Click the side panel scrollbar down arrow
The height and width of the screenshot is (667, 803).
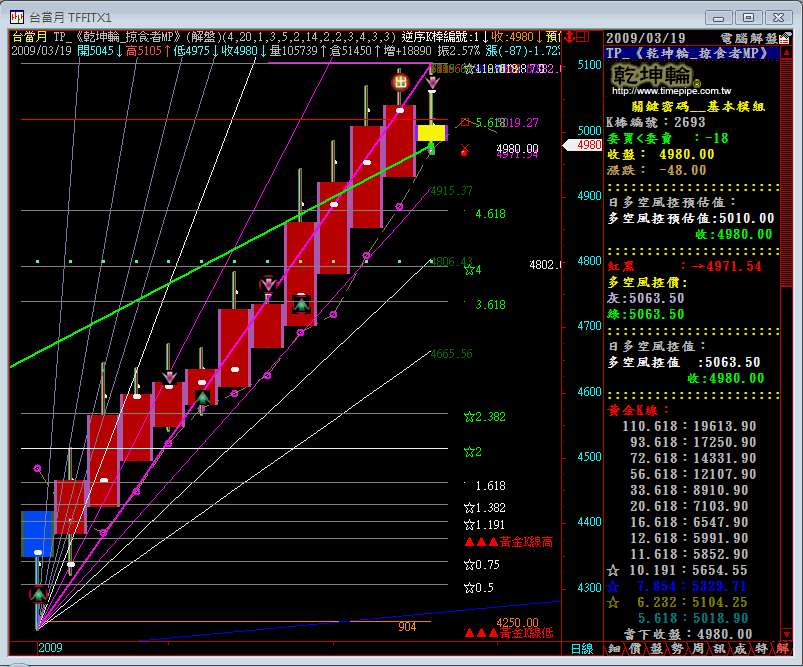click(786, 635)
